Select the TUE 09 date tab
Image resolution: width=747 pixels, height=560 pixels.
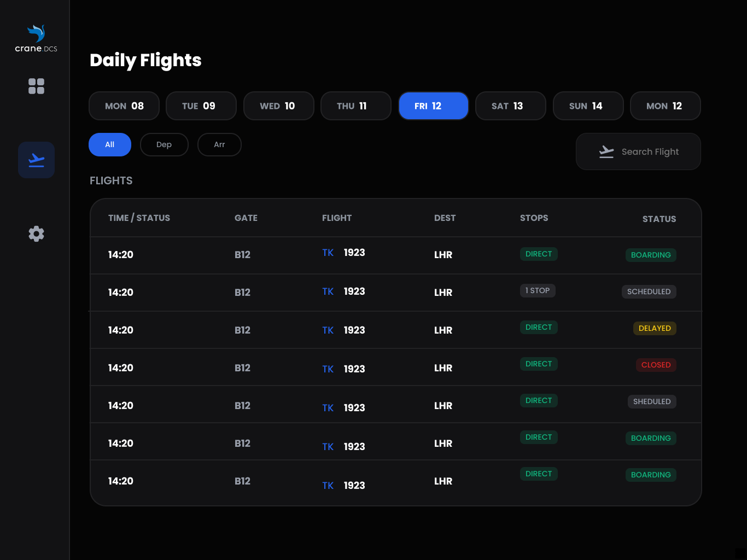click(x=201, y=106)
